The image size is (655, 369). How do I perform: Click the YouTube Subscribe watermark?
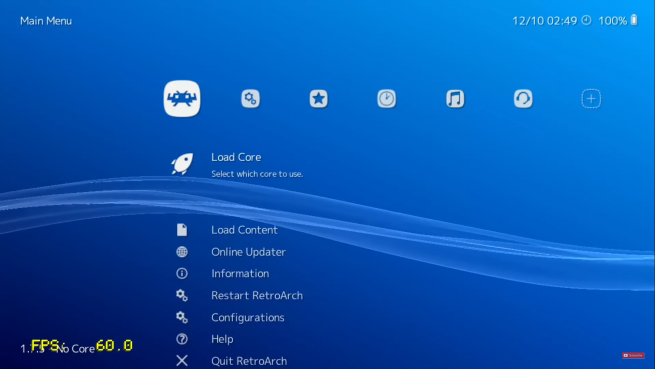coord(633,355)
